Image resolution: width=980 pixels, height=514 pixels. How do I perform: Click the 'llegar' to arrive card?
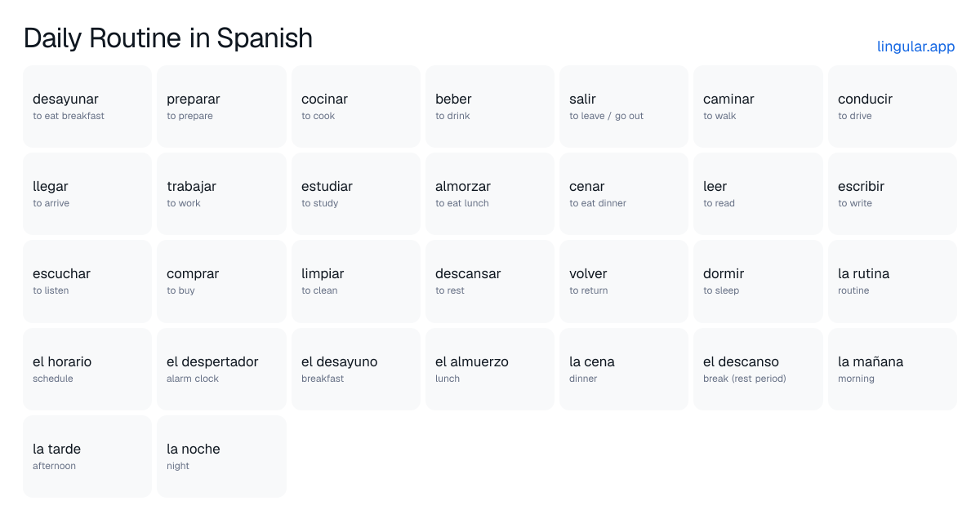pos(87,193)
